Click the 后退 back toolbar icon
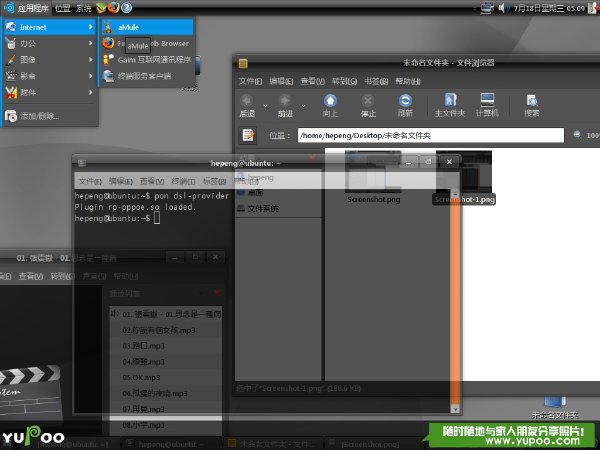 247,105
